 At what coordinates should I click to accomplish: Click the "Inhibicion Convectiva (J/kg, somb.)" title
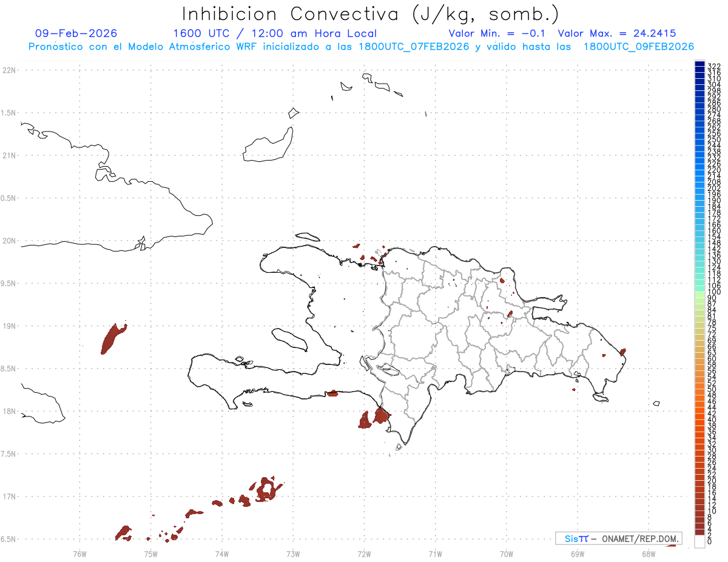(x=371, y=15)
